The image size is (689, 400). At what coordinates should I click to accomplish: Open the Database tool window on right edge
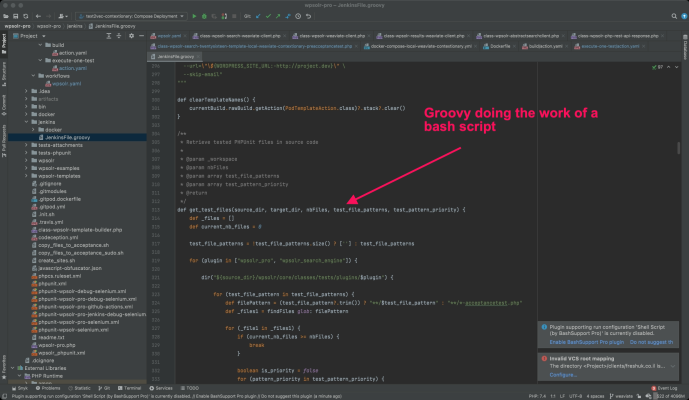point(685,47)
